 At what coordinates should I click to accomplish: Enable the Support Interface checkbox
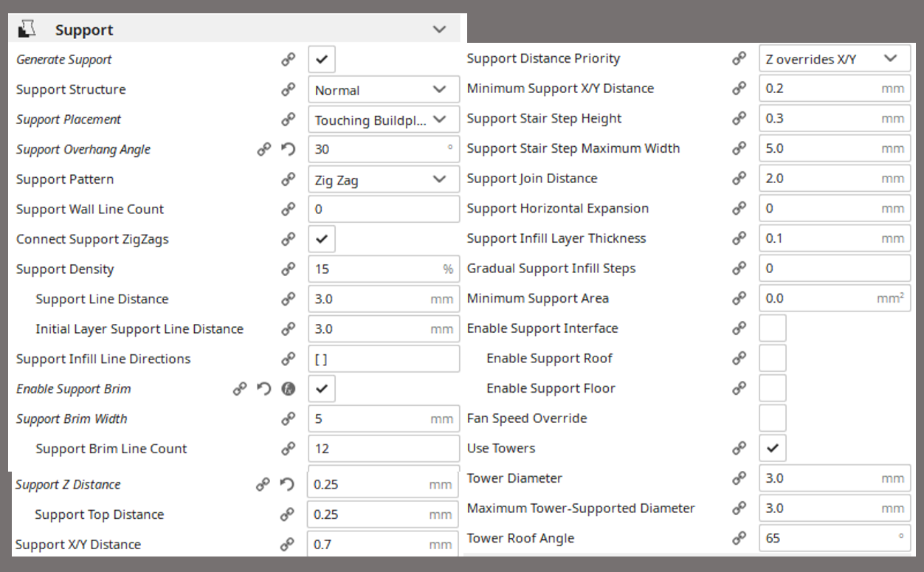tap(773, 328)
